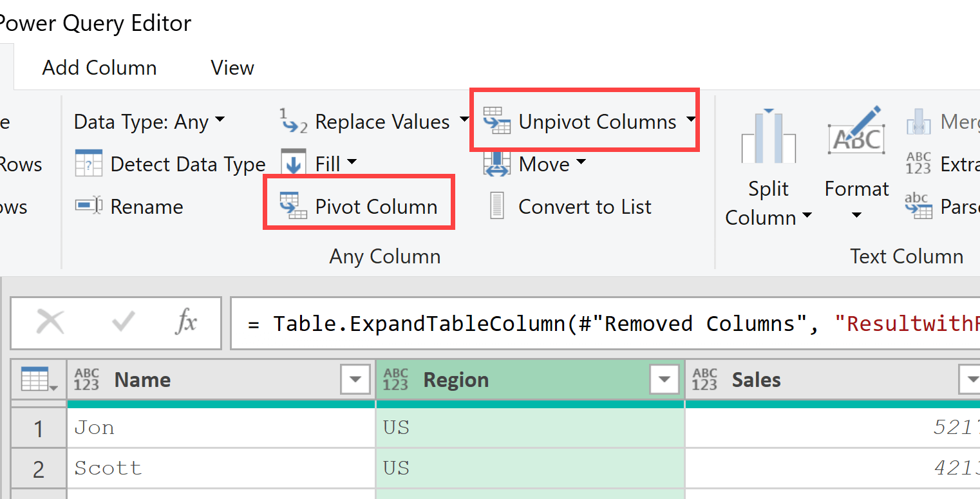Open the table options corner icon
This screenshot has height=499, width=980.
pyautogui.click(x=39, y=380)
